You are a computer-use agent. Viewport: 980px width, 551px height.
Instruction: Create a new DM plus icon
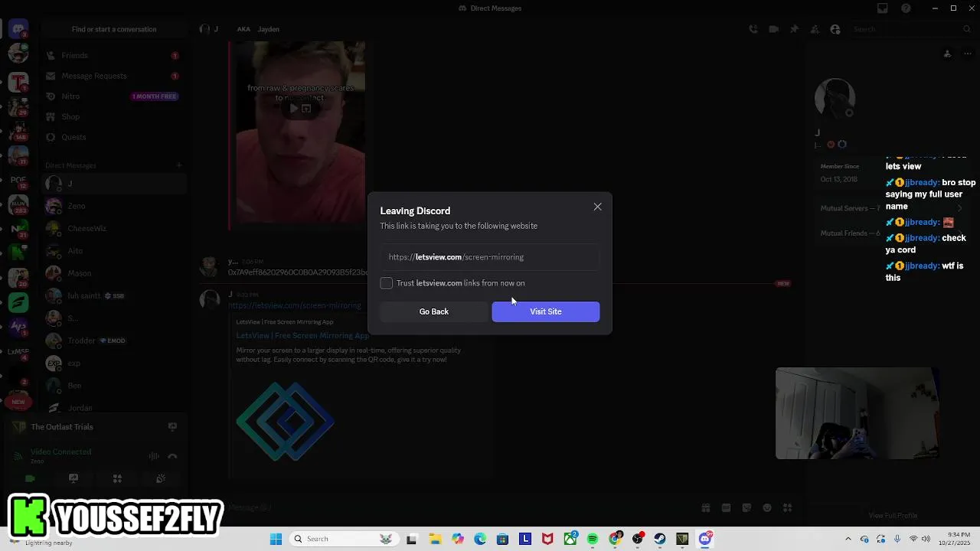[178, 165]
